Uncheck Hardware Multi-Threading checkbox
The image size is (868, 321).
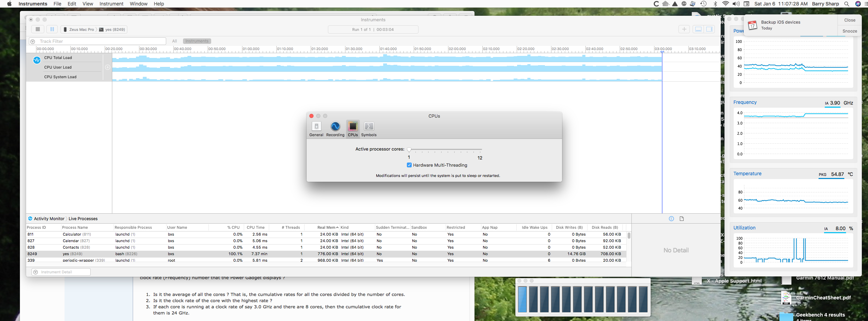click(409, 165)
